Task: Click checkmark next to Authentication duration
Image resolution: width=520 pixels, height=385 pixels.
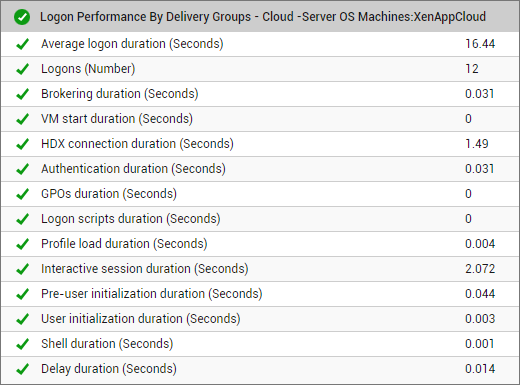Action: coord(22,169)
